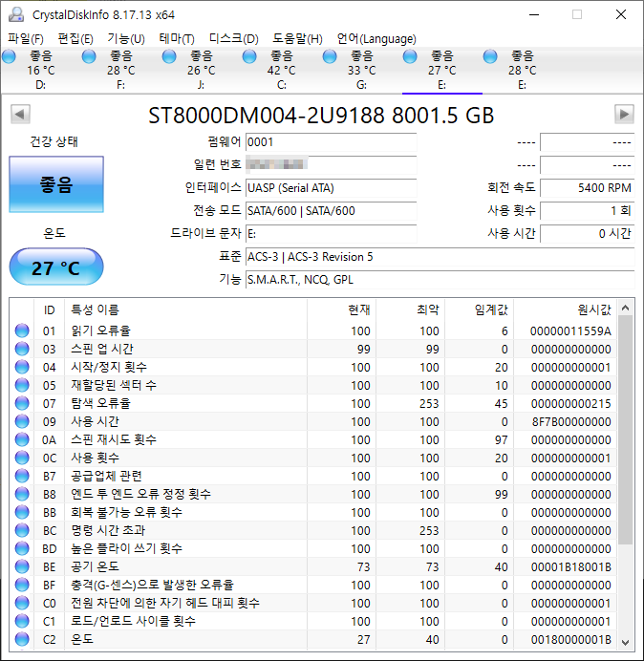The width and height of the screenshot is (644, 661).
Task: Click the 기능 S.M.A.R.T., NCQ, GPL field
Action: point(440,280)
